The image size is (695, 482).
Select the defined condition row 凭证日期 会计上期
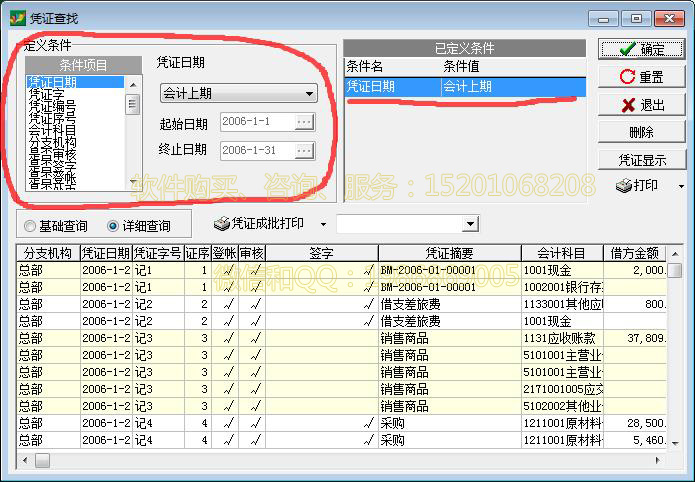pyautogui.click(x=461, y=87)
